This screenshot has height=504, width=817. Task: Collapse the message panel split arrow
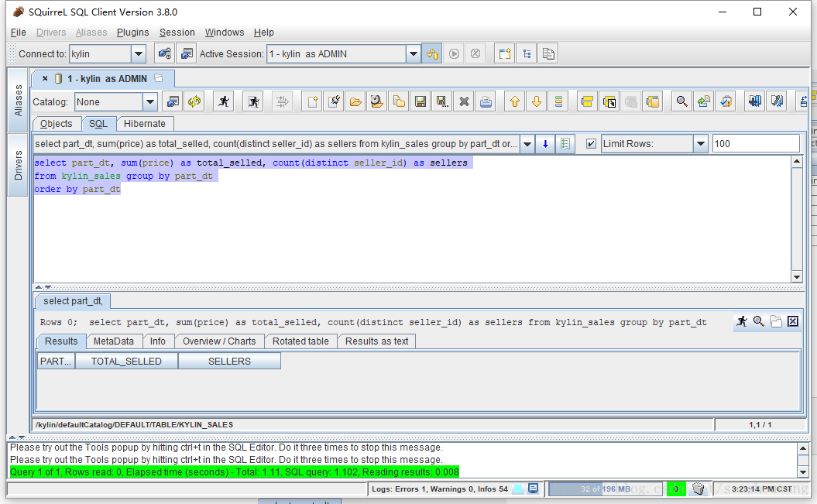coord(12,437)
